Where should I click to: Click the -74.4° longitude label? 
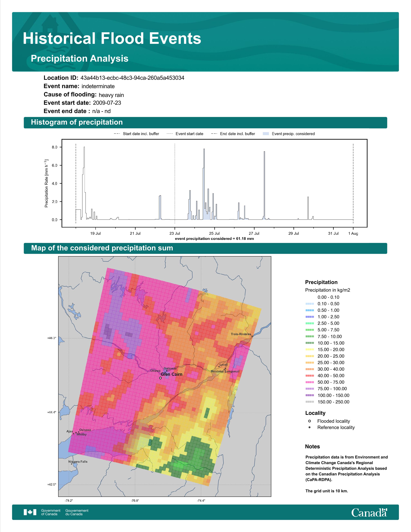coord(201,501)
